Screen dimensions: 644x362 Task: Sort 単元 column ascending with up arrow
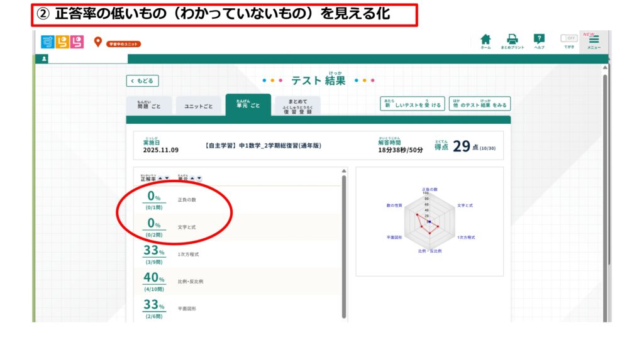192,178
